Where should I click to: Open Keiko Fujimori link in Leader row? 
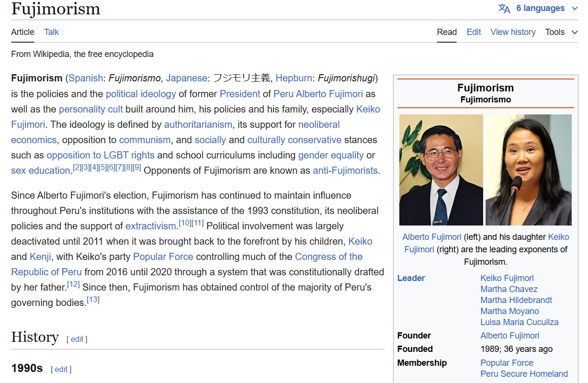coord(507,278)
